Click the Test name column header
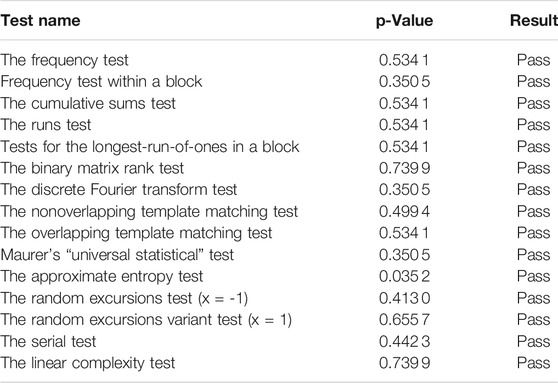This screenshot has height=383, width=558. pyautogui.click(x=40, y=20)
